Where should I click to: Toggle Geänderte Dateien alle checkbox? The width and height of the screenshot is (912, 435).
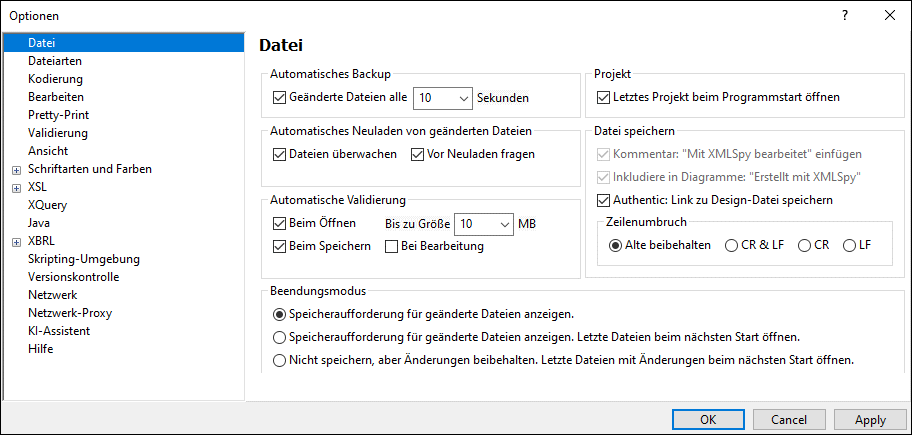click(x=279, y=98)
